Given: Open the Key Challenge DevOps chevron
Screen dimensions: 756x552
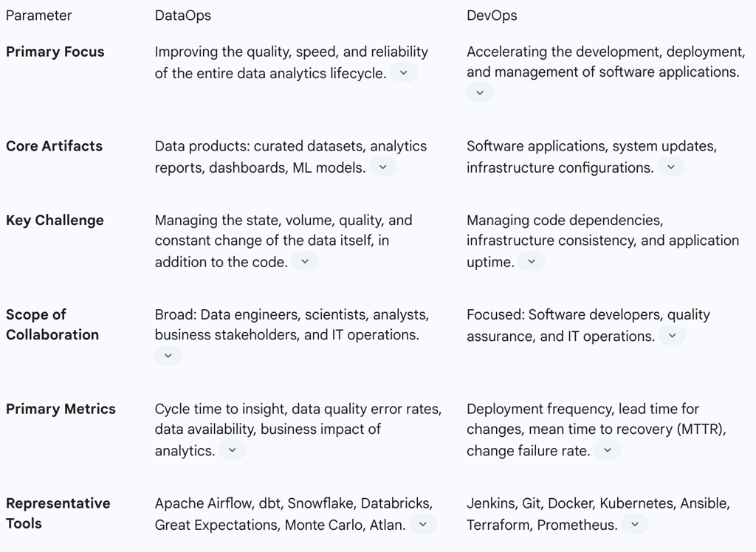Looking at the screenshot, I should [x=531, y=261].
